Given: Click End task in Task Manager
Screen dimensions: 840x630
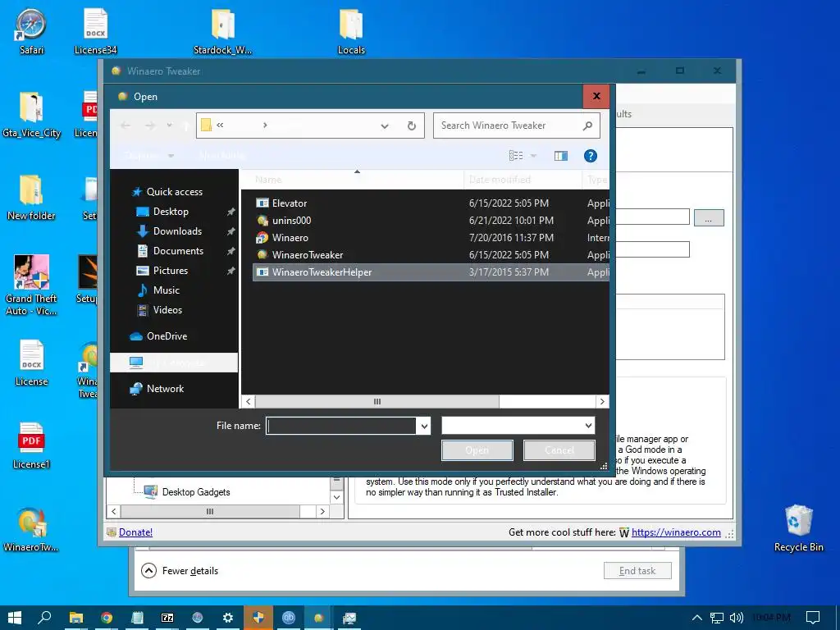Looking at the screenshot, I should coord(637,571).
